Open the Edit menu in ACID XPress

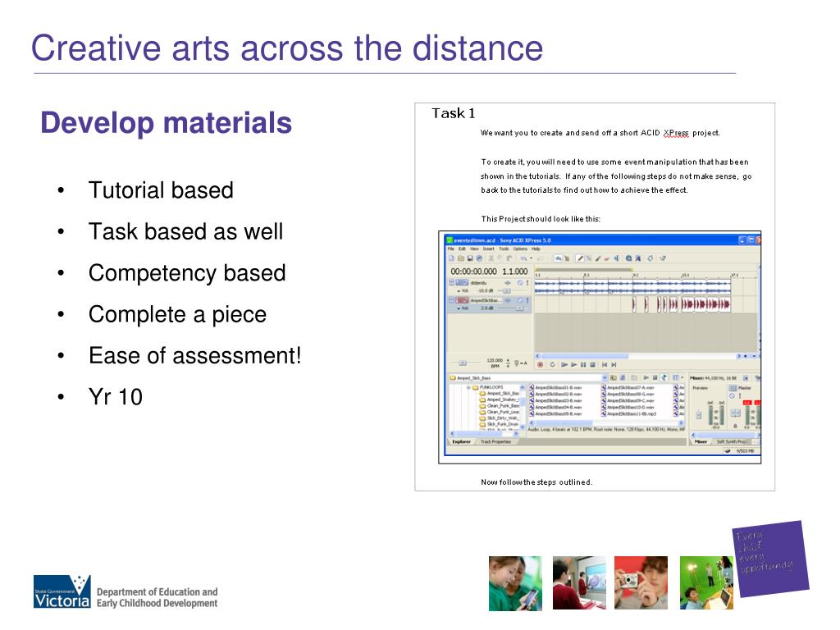click(x=462, y=249)
